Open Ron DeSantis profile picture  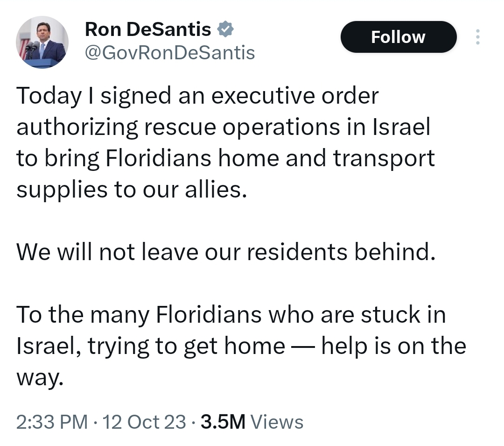tap(42, 42)
